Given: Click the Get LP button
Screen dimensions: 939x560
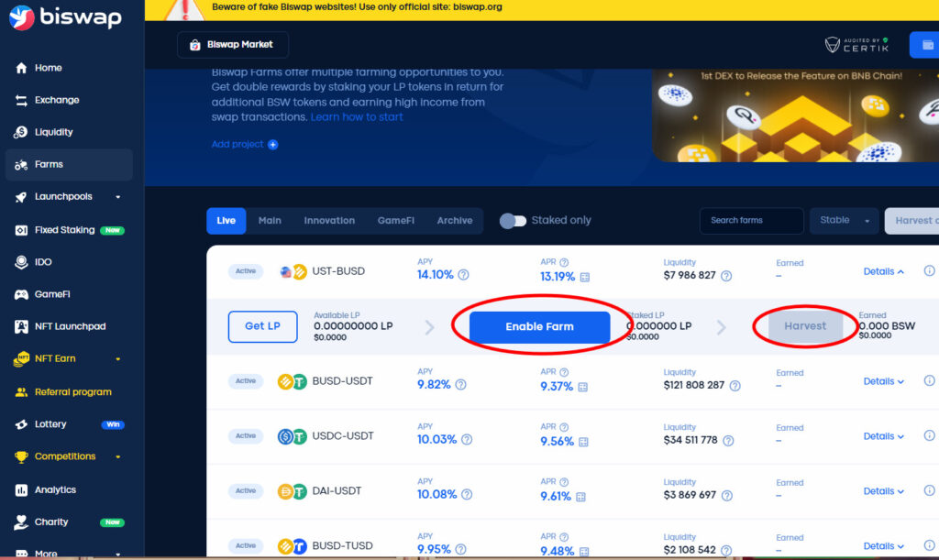Looking at the screenshot, I should [x=262, y=326].
